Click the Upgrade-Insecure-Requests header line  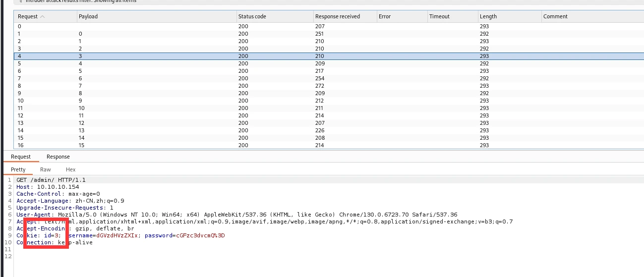point(65,208)
